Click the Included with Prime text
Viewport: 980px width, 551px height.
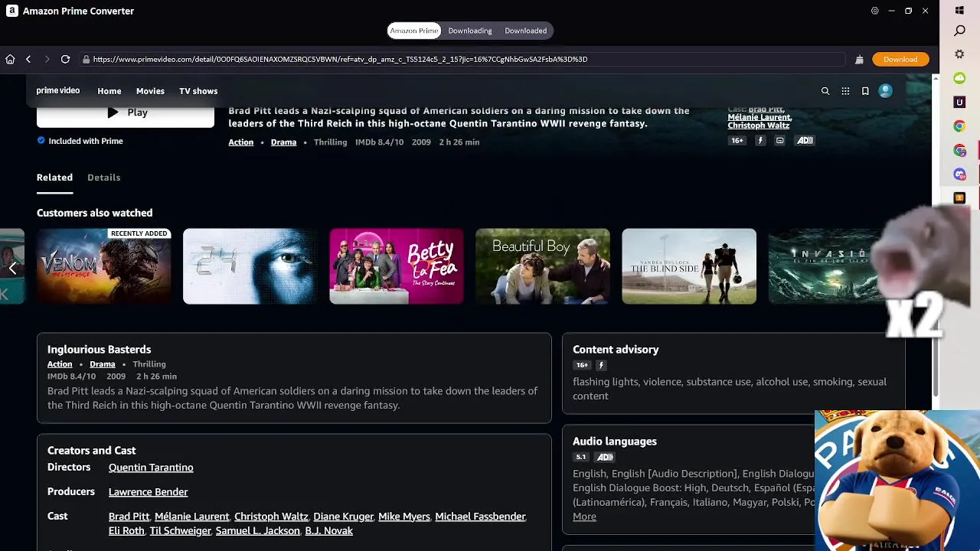click(86, 141)
